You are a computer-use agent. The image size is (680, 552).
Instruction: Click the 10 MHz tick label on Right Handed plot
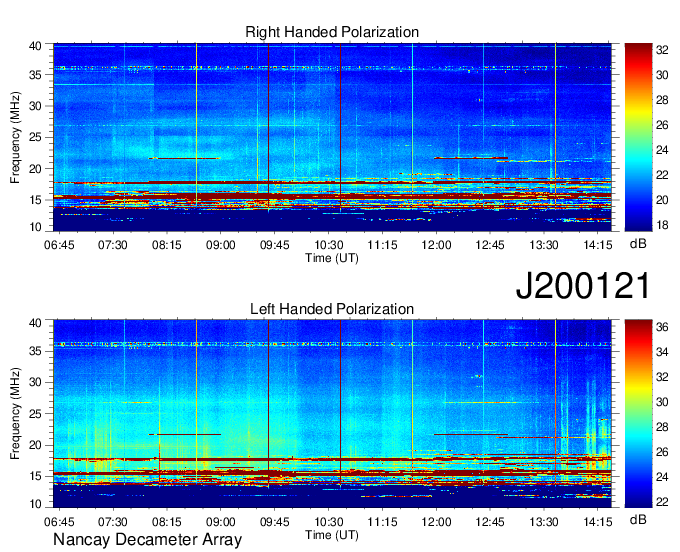pos(35,227)
